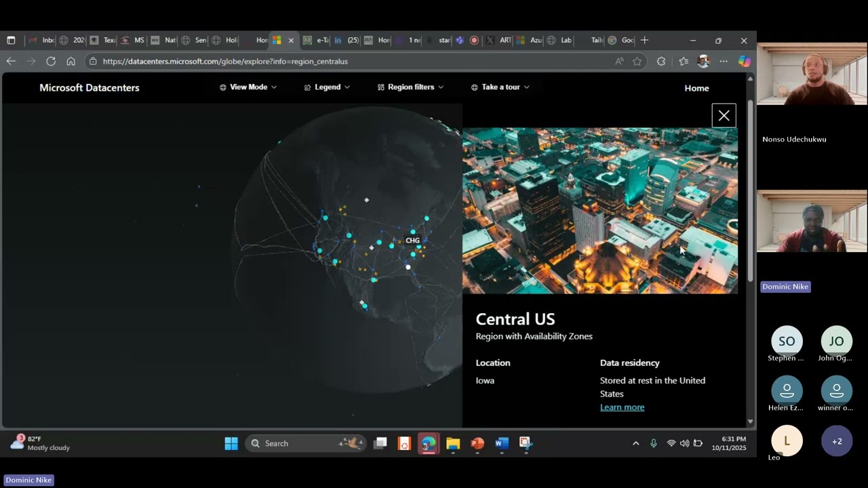Click the JO participant avatar
Viewport: 868px width, 488px height.
coord(837,341)
